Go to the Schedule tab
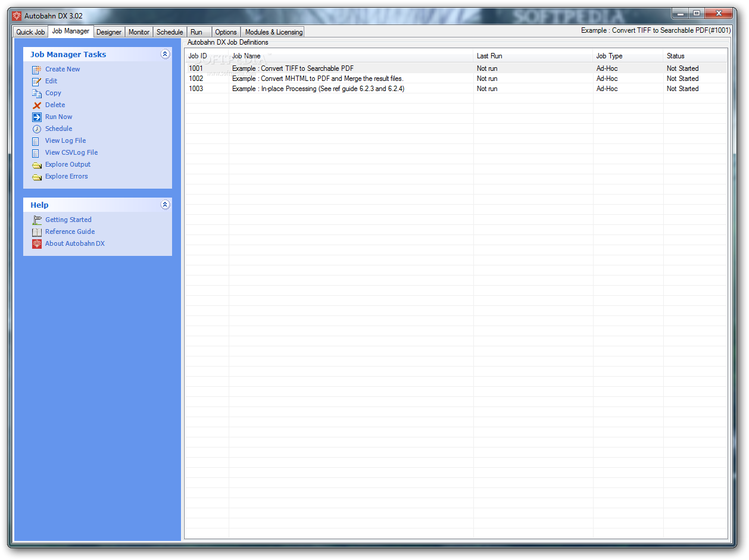The height and width of the screenshot is (560, 749). [170, 32]
